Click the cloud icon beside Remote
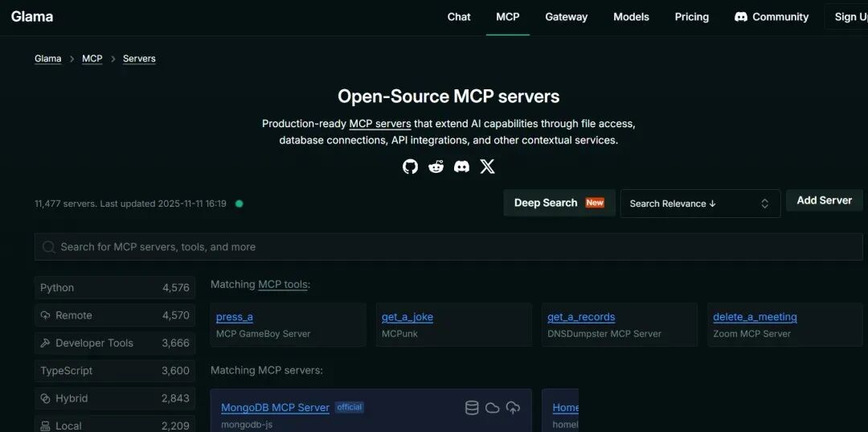The image size is (868, 432). (45, 315)
